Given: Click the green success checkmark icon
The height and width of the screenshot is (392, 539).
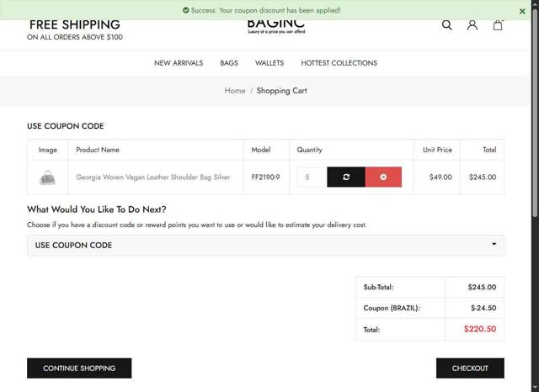Looking at the screenshot, I should (x=185, y=10).
